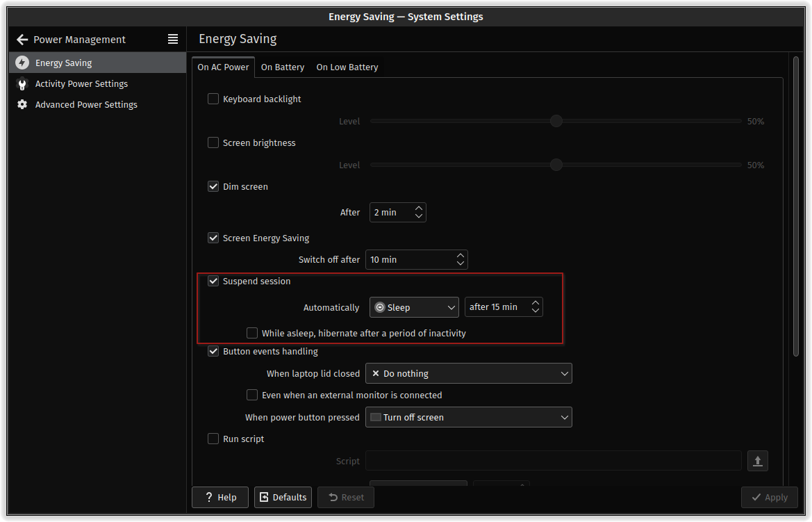Image resolution: width=812 pixels, height=522 pixels.
Task: Uncheck Suspend session
Action: [x=213, y=281]
